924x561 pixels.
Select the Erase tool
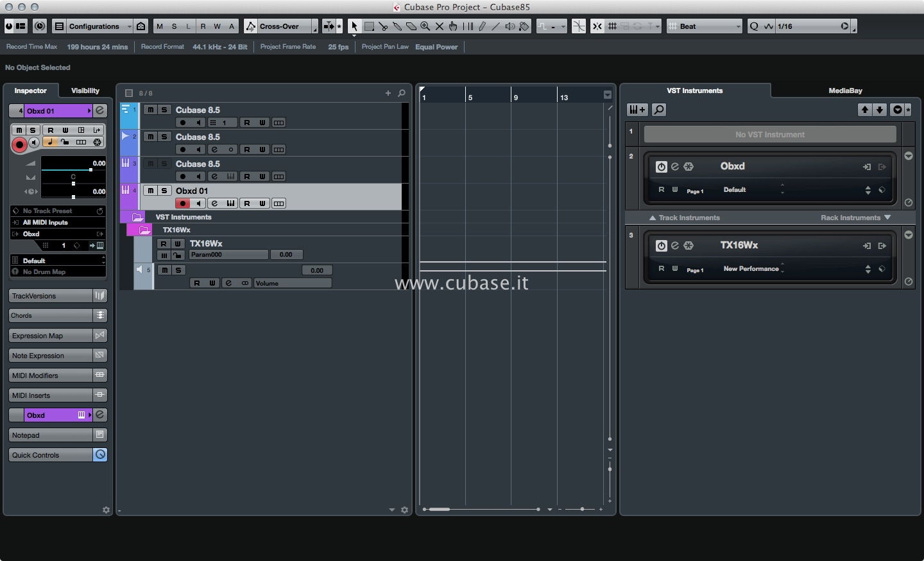(x=411, y=26)
